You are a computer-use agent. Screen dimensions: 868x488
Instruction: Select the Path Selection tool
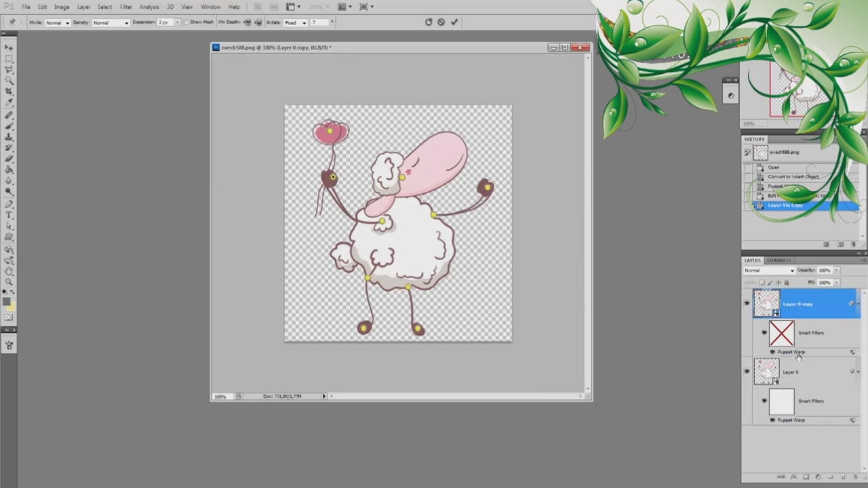[9, 226]
